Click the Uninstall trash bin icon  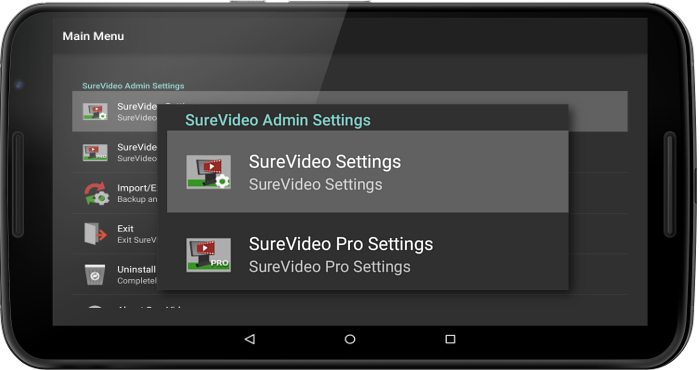[x=95, y=274]
